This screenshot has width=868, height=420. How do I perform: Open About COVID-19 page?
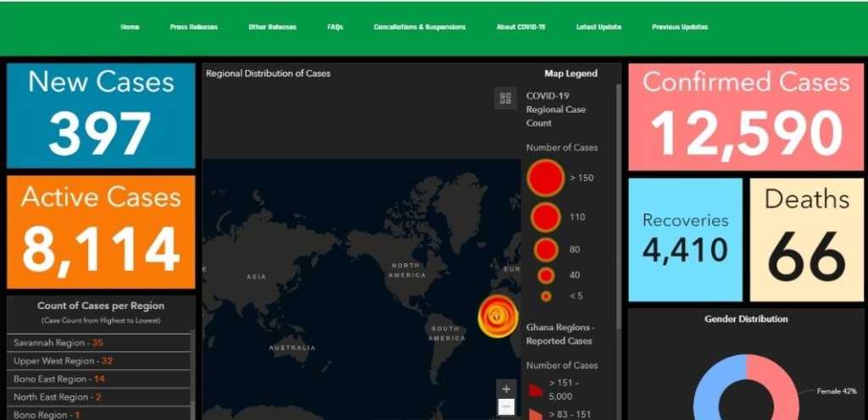(521, 27)
